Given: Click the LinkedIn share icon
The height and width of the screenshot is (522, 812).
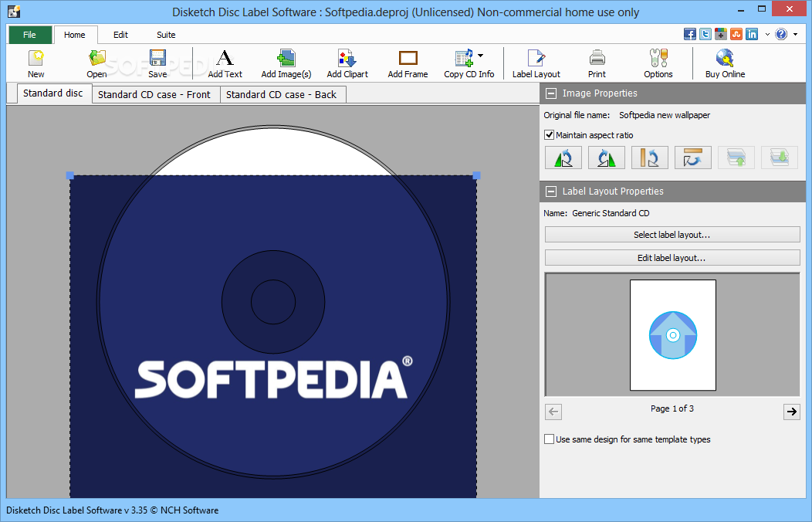Looking at the screenshot, I should coord(752,34).
